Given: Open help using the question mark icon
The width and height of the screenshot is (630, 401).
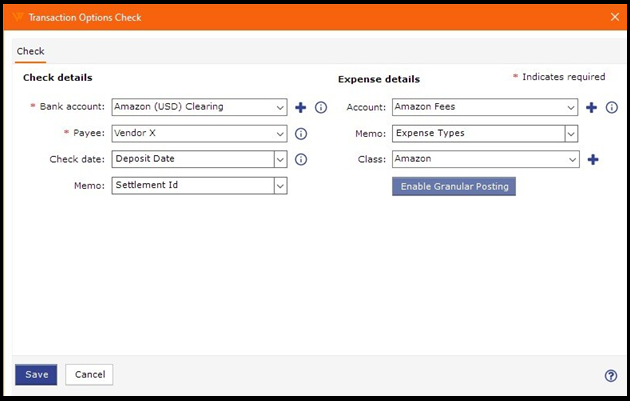Looking at the screenshot, I should pos(611,375).
